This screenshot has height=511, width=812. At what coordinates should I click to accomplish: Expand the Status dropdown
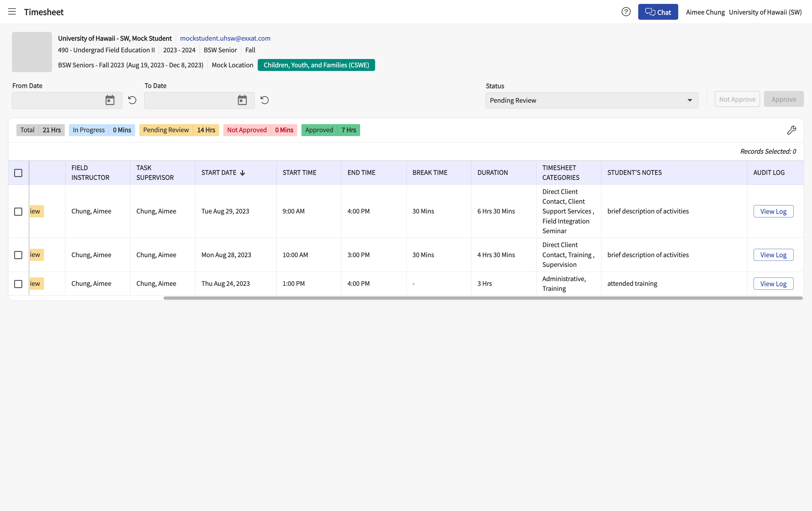pyautogui.click(x=591, y=100)
